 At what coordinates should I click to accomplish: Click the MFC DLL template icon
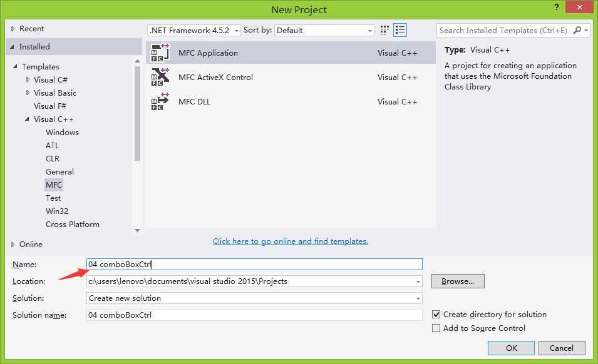160,101
